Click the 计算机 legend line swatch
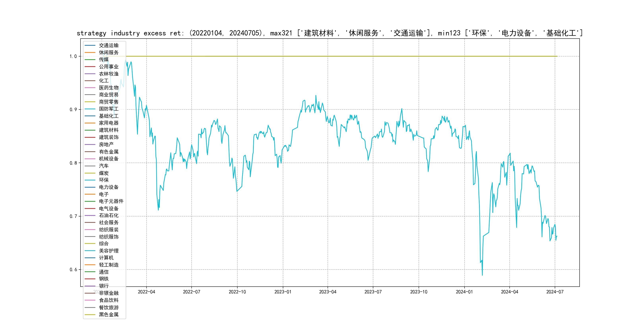Image resolution: width=644 pixels, height=322 pixels. coord(90,258)
